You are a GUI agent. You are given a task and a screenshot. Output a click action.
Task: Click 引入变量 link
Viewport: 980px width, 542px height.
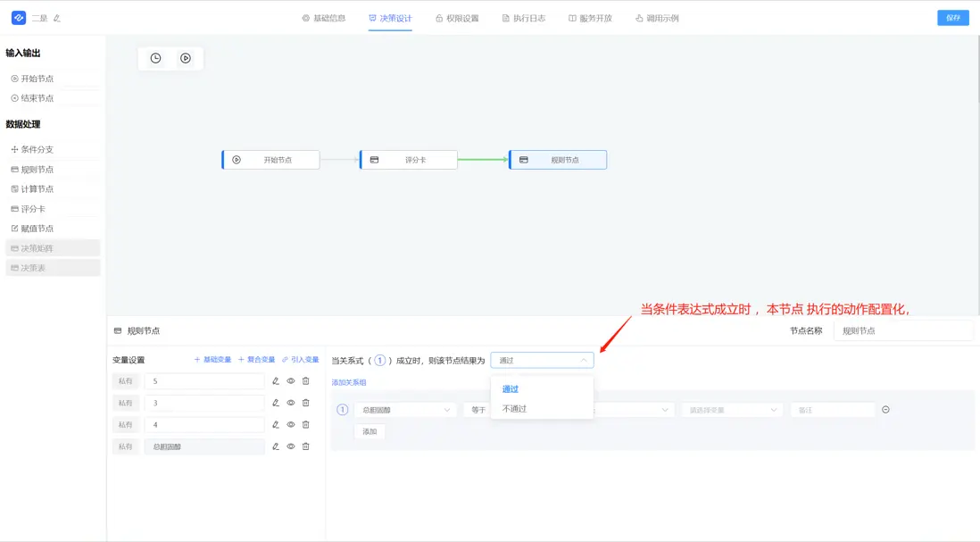300,360
